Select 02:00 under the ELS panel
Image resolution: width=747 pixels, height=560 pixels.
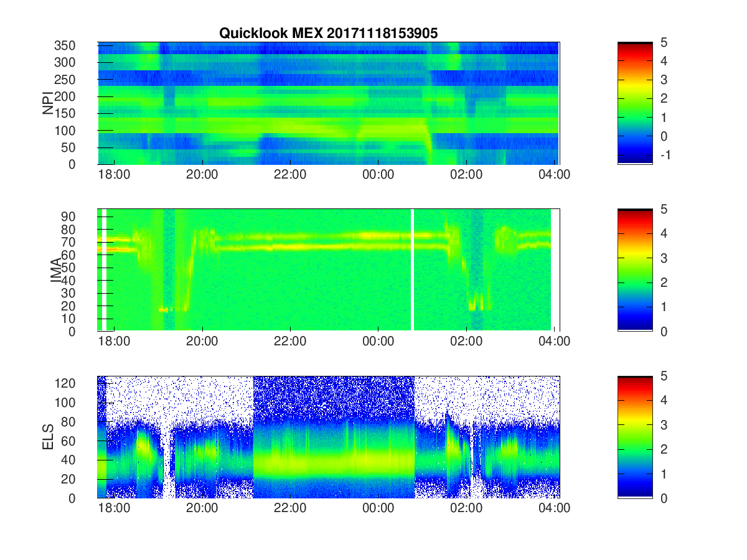point(466,508)
